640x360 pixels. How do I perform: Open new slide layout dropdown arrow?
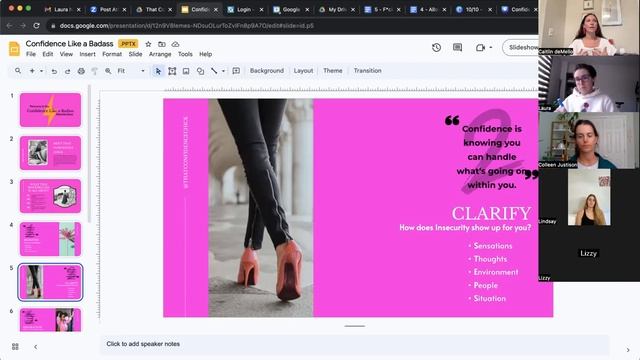pos(41,71)
